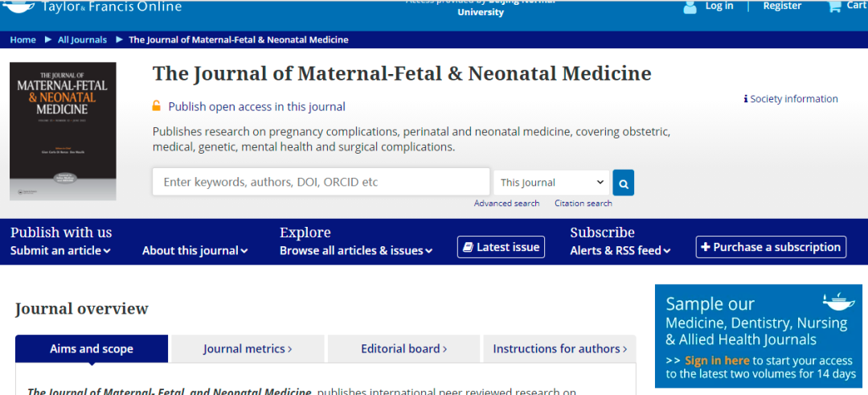Expand the About this journal menu
868x395 pixels.
pos(194,250)
